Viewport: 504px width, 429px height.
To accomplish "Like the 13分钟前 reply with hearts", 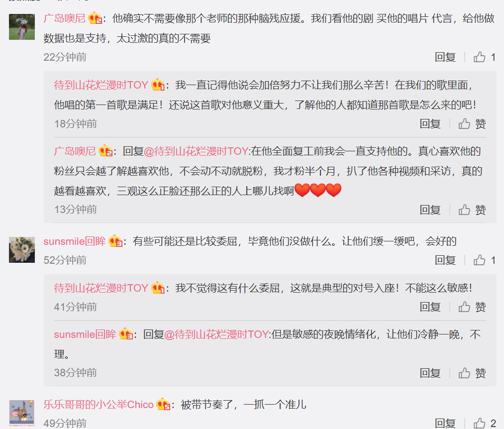I will [472, 210].
